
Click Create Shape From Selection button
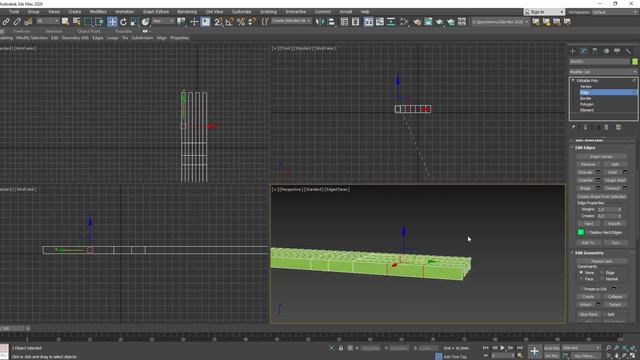[x=602, y=197]
